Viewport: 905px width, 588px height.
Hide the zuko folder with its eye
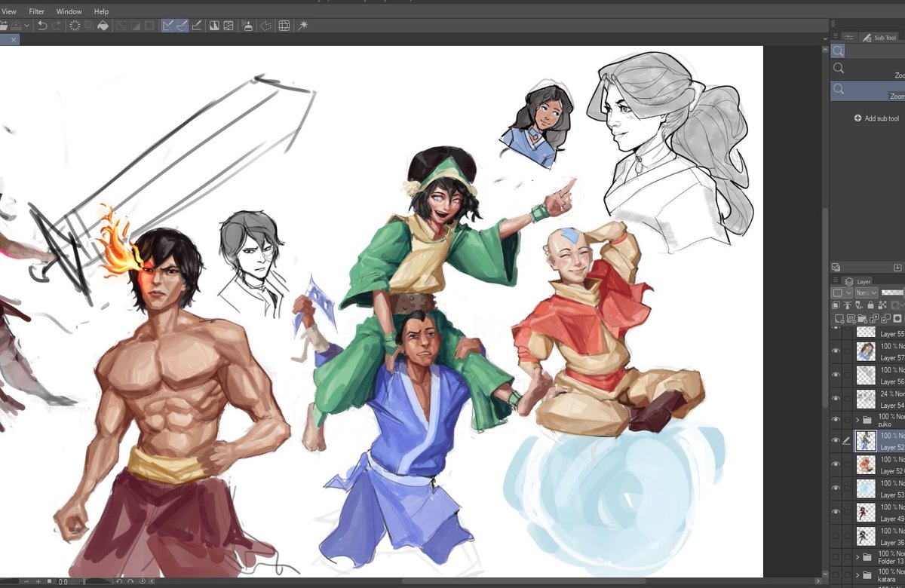pos(836,419)
